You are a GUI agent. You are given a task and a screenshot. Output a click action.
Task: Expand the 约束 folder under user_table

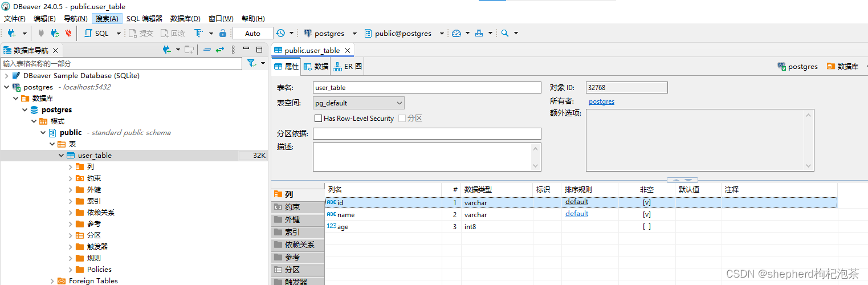coord(70,178)
